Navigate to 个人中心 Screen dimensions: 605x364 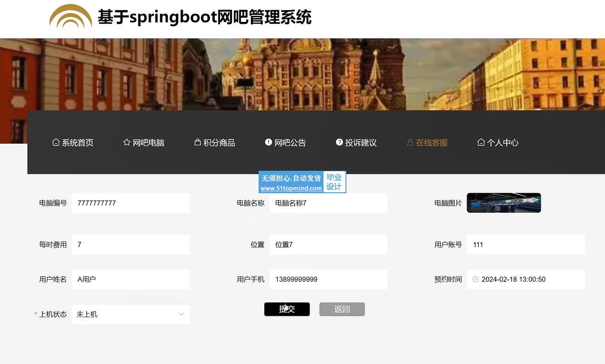click(498, 143)
